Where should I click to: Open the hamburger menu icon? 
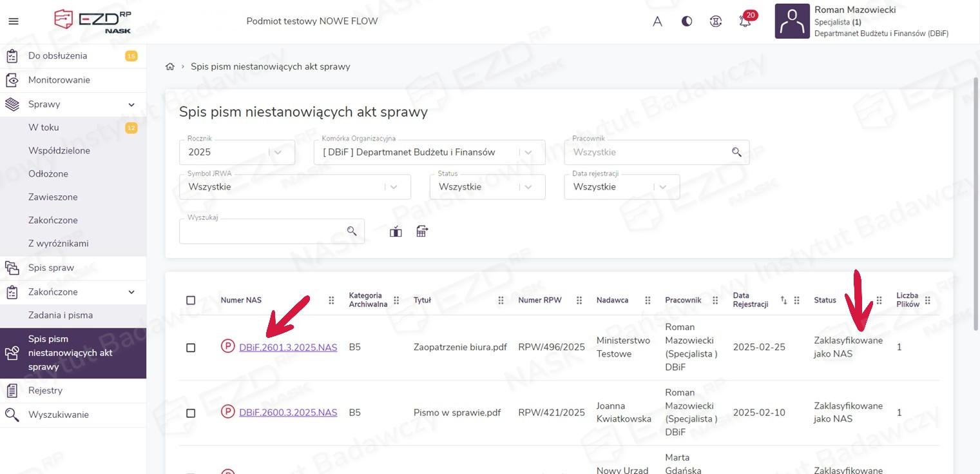coord(13,21)
